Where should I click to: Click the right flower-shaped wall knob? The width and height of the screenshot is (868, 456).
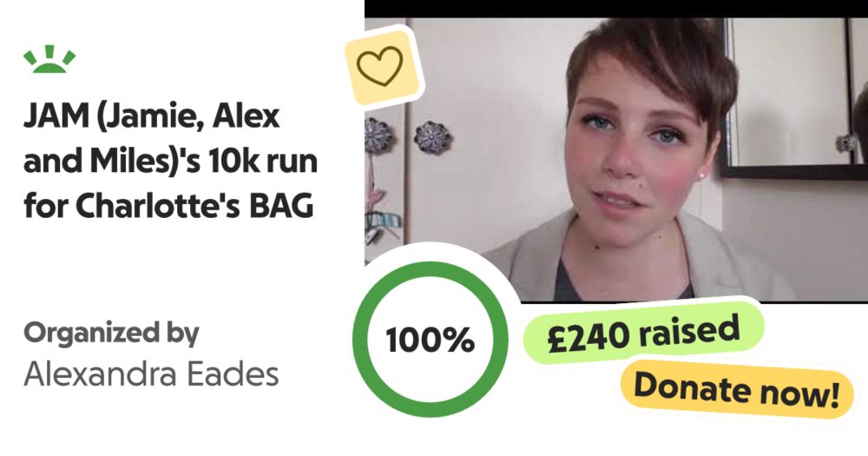click(x=432, y=137)
